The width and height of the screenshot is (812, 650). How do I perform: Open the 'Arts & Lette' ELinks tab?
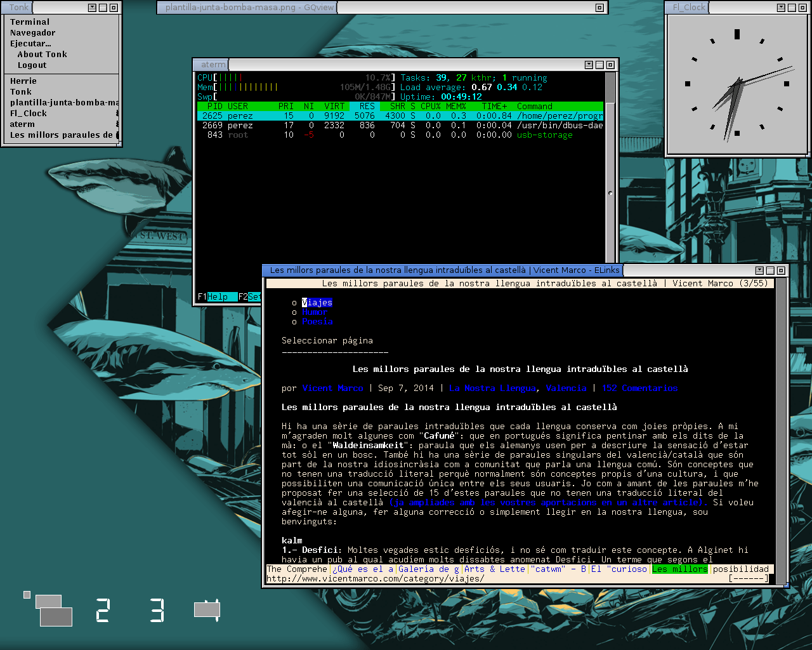tap(495, 569)
